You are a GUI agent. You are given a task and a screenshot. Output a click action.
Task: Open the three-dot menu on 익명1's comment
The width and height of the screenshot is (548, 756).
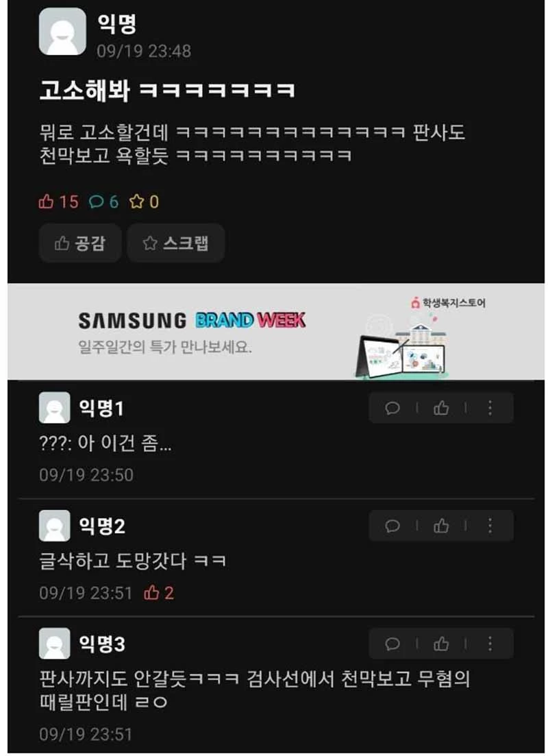[x=490, y=408]
